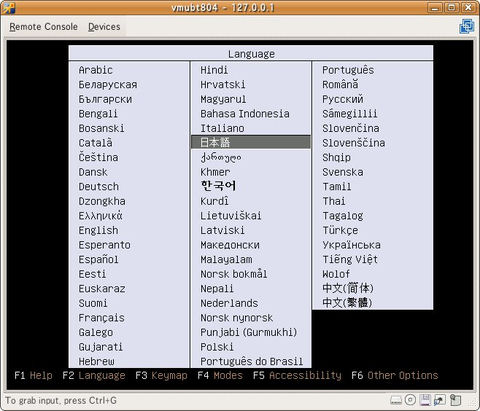Click F3 Keymap option

pyautogui.click(x=161, y=375)
